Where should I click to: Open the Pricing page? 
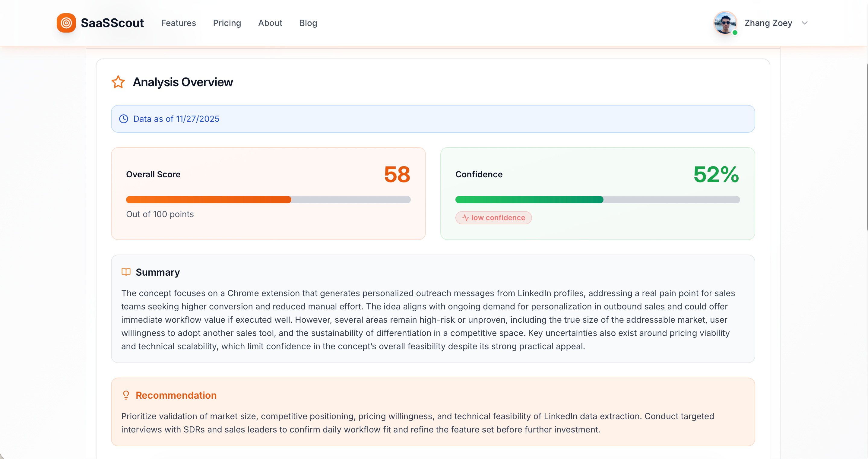(x=227, y=23)
